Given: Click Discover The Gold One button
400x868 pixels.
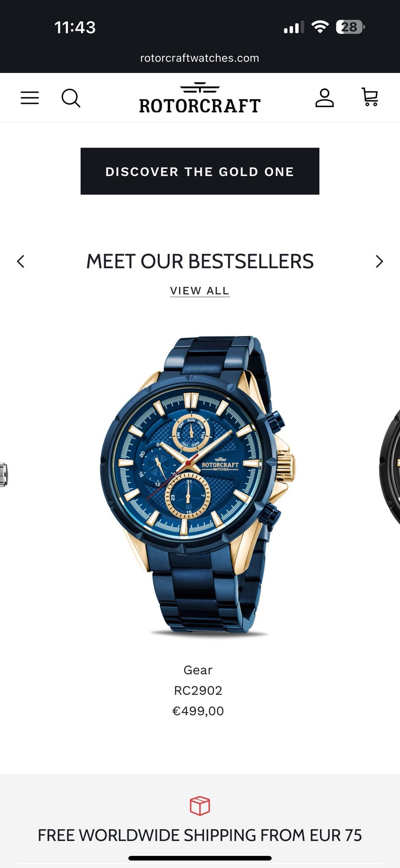Looking at the screenshot, I should pyautogui.click(x=200, y=171).
